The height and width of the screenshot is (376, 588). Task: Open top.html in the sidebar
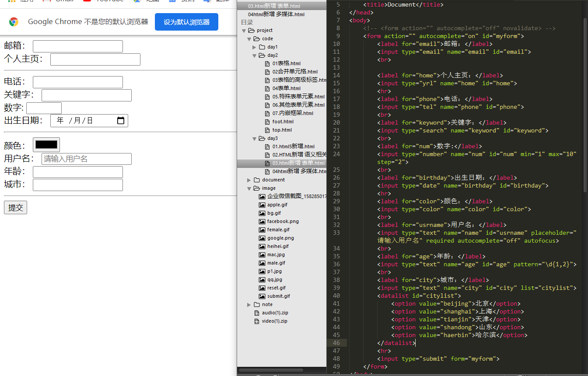[282, 130]
